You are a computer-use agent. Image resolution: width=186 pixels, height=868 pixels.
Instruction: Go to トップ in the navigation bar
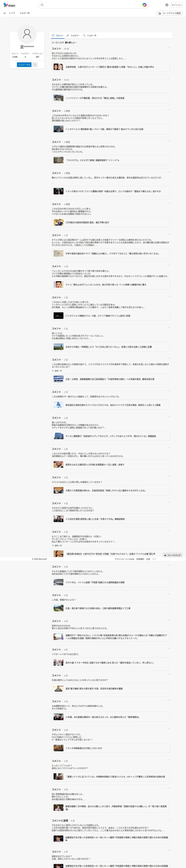coord(12,13)
